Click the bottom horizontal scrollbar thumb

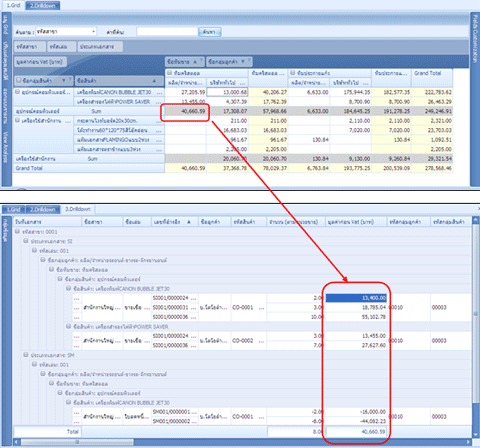(77, 442)
